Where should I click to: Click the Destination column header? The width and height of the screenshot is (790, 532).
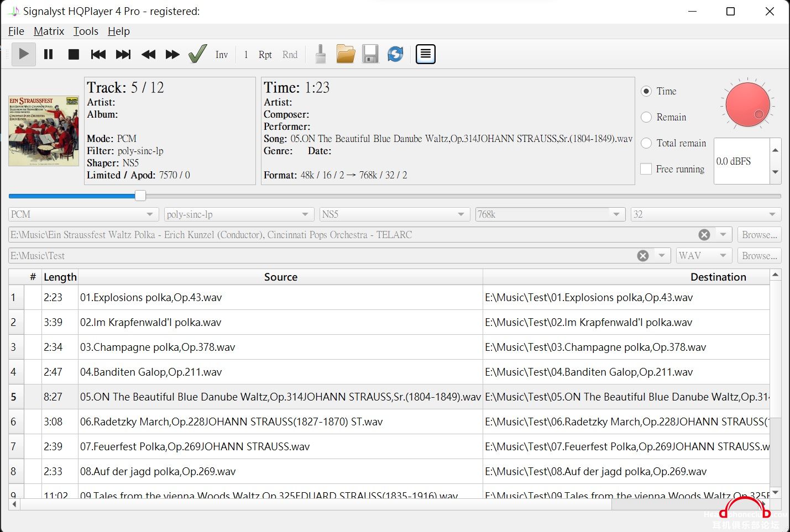pyautogui.click(x=626, y=277)
